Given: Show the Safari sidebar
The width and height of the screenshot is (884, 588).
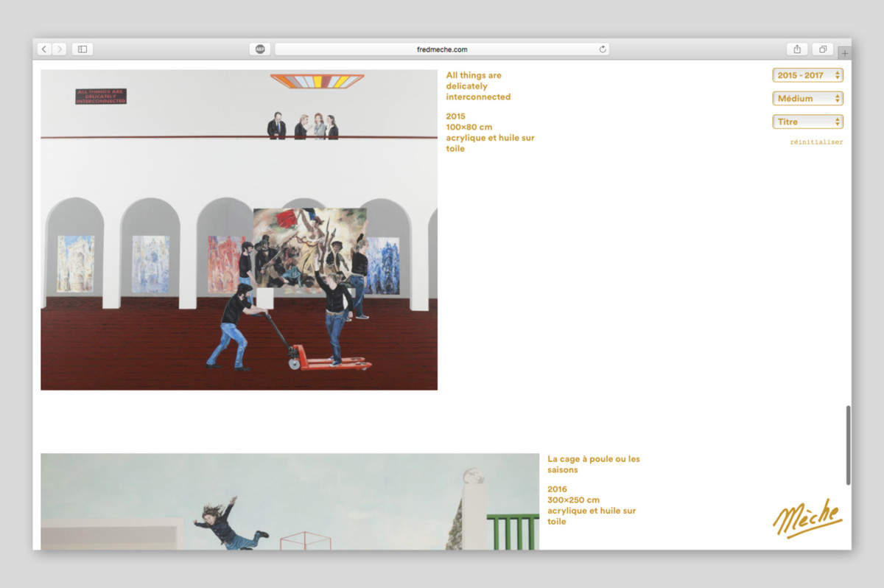Looking at the screenshot, I should pos(83,49).
